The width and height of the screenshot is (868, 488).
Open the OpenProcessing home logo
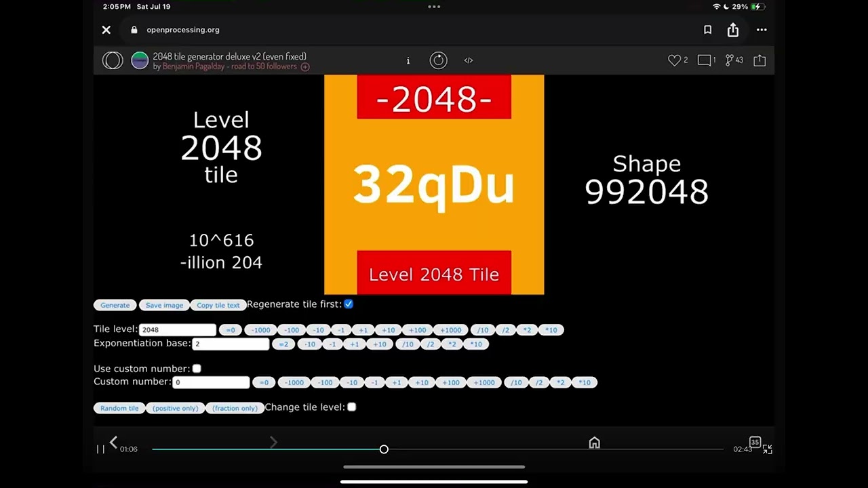pos(113,60)
